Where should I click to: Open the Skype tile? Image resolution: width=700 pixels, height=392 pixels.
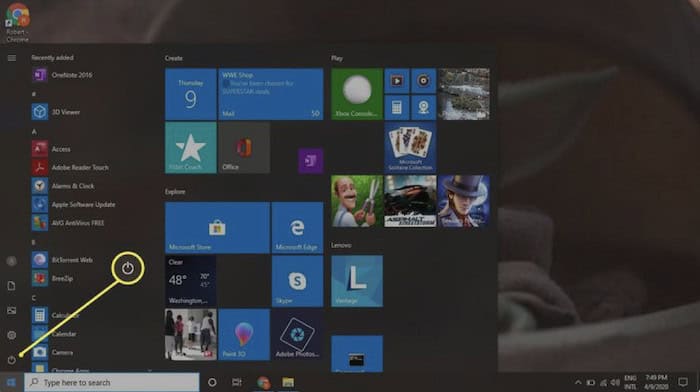click(x=297, y=281)
